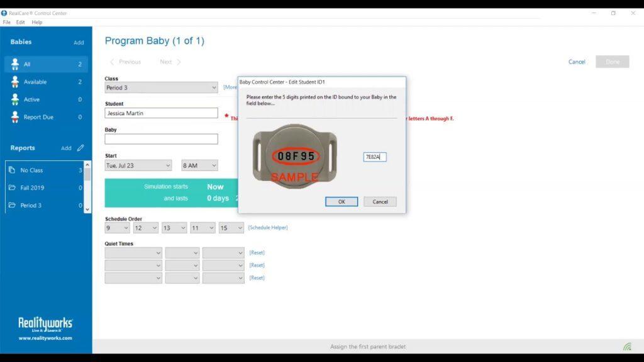Click the Report Due babies icon
Screen dimensions: 644x362
pos(14,116)
